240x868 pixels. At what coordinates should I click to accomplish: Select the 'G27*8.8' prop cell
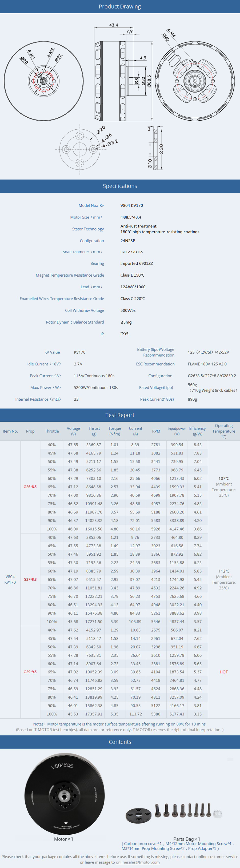click(x=30, y=580)
